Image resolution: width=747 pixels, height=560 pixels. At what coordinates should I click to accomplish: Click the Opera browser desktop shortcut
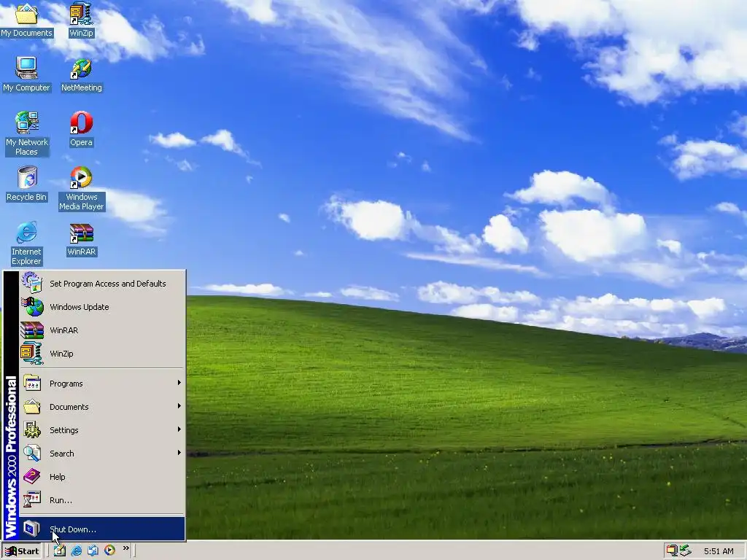pos(81,130)
